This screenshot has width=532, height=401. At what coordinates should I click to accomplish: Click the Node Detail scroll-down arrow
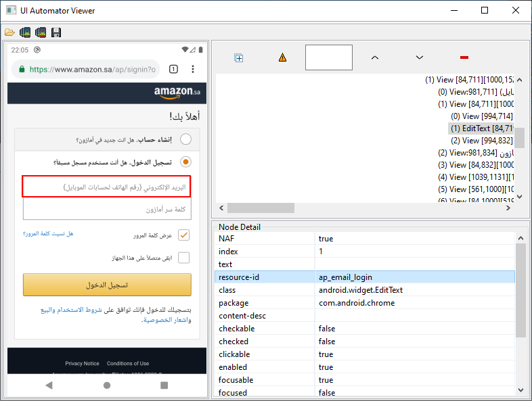point(520,390)
